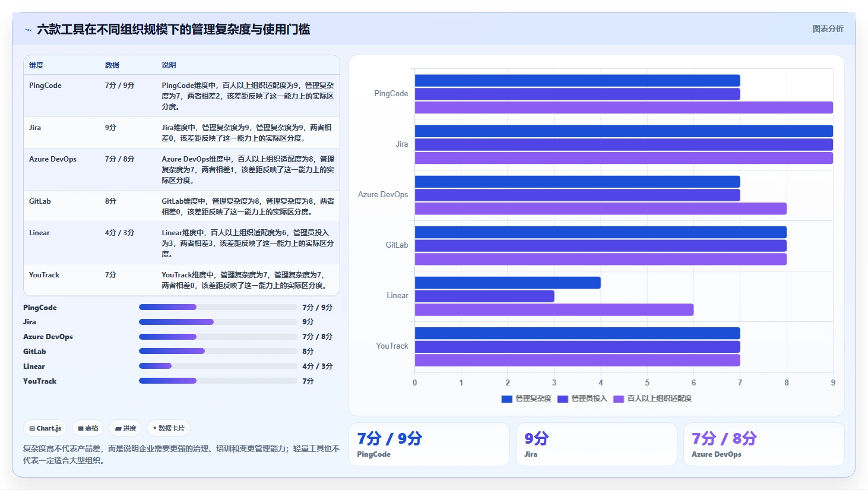Click the PingCode 7分 / 9分 data card
Image resolution: width=868 pixels, height=490 pixels.
[x=429, y=444]
